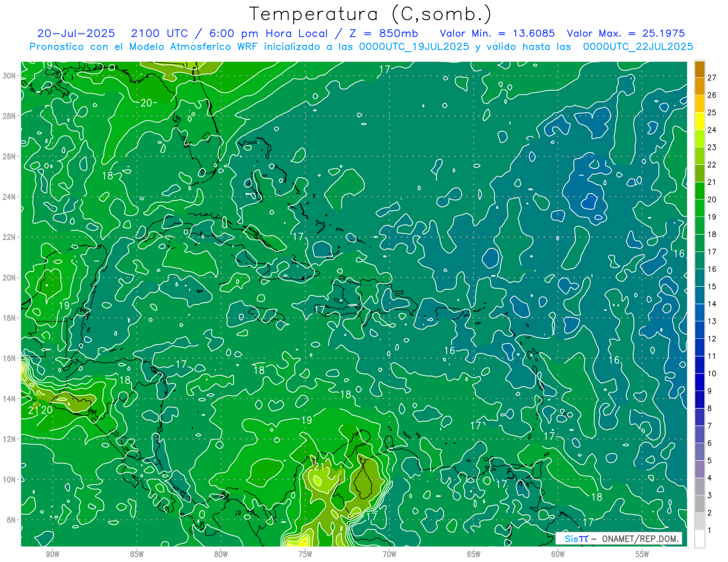The width and height of the screenshot is (728, 562).
Task: Click the 24N latitude axis label
Action: (x=9, y=197)
